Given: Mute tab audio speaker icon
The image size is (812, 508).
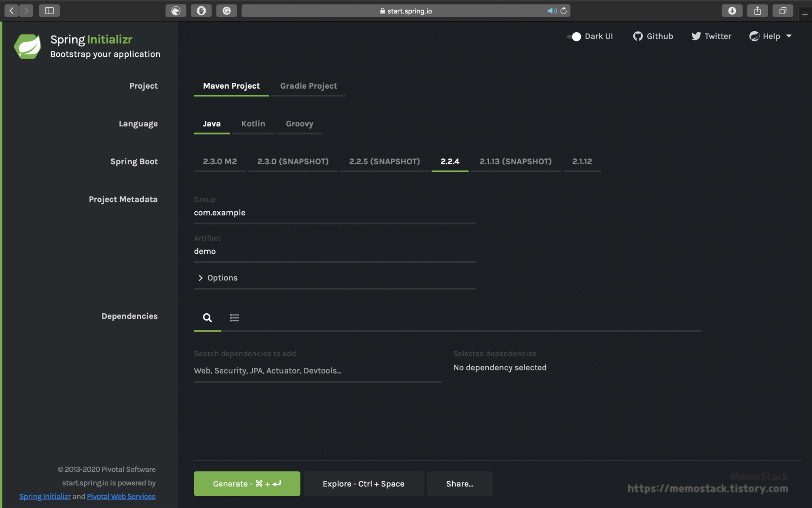Looking at the screenshot, I should (x=551, y=11).
